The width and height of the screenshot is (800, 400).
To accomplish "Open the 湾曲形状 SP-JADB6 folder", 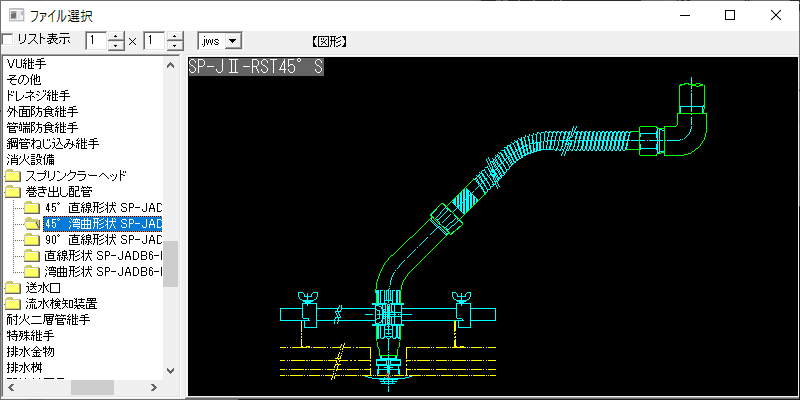I will click(x=102, y=272).
